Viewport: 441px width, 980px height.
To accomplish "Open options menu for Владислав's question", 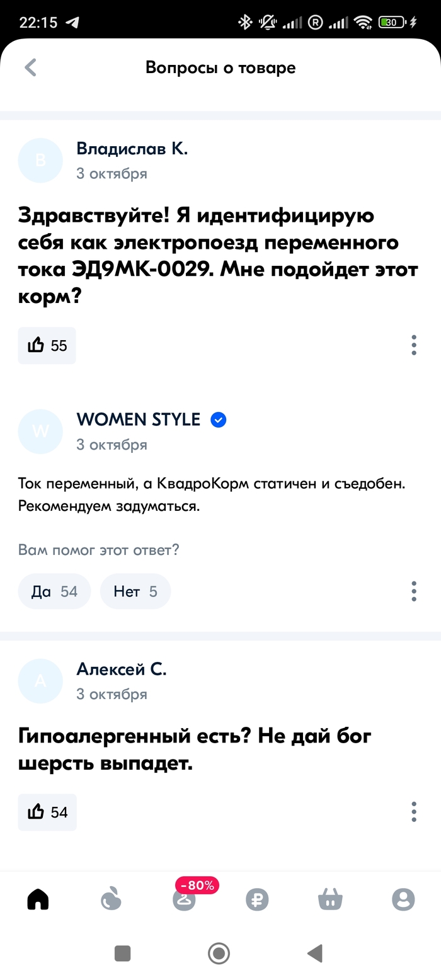I will [414, 345].
